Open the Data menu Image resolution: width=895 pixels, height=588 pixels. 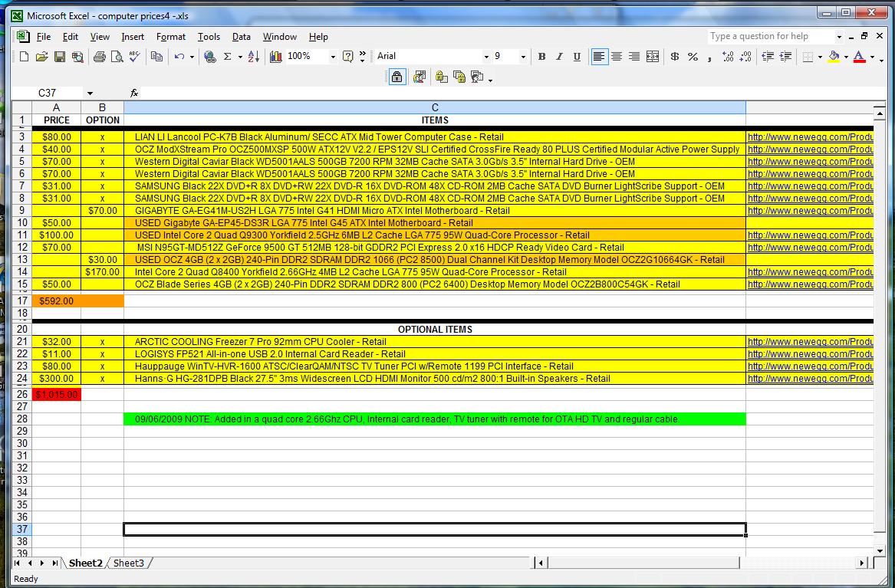pos(242,37)
